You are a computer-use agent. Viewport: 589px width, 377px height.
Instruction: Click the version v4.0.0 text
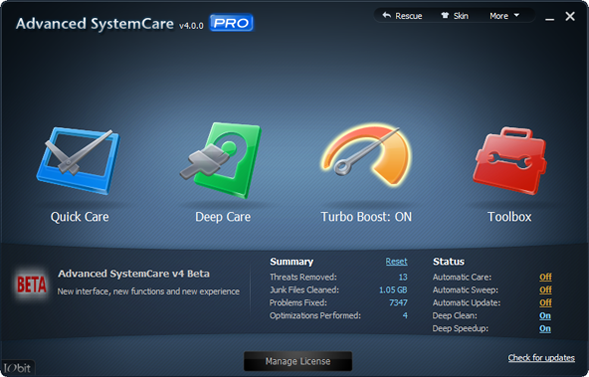point(191,26)
